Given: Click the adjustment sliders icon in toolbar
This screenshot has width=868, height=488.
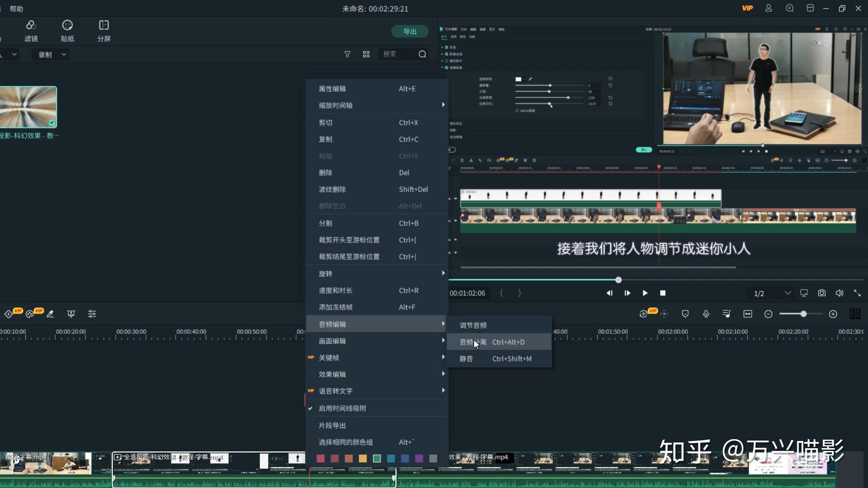Looking at the screenshot, I should pyautogui.click(x=92, y=314).
